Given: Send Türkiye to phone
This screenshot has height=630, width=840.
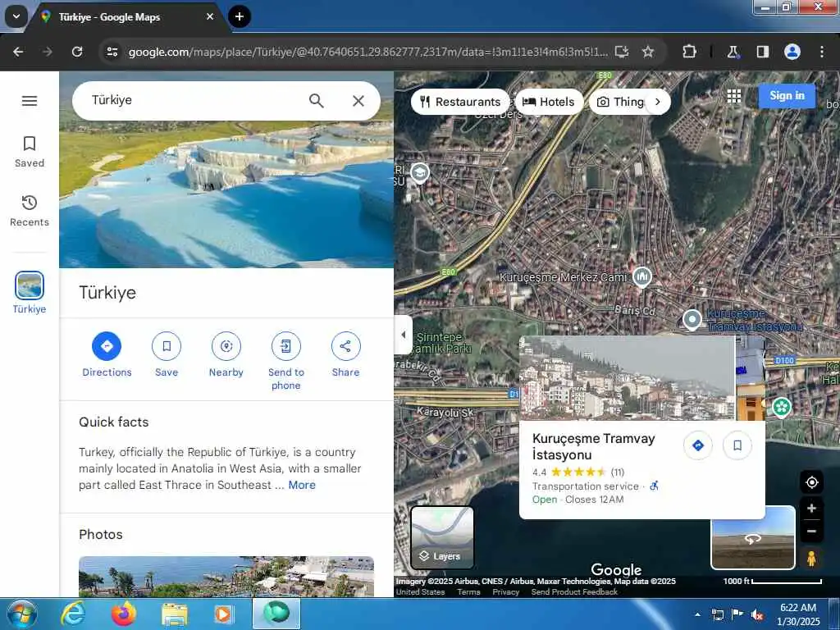Looking at the screenshot, I should click(286, 362).
